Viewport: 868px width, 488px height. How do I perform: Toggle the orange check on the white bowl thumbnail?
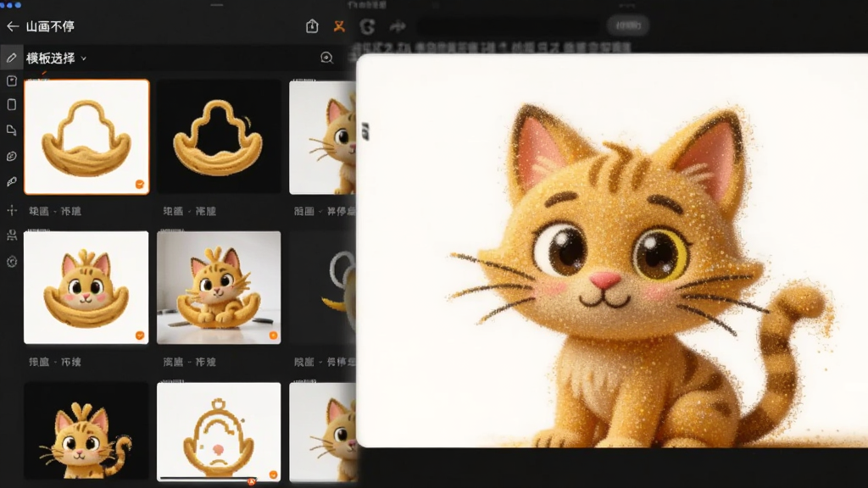pos(140,184)
